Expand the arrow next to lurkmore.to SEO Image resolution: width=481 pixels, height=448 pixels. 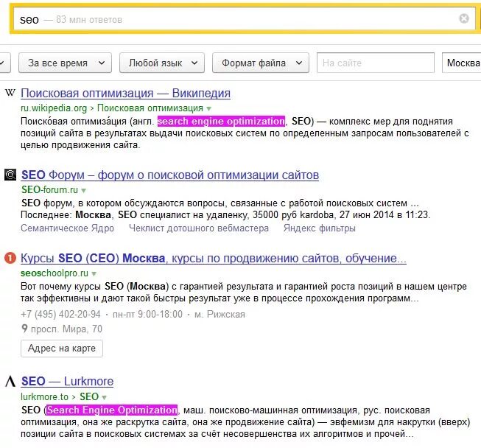[104, 398]
